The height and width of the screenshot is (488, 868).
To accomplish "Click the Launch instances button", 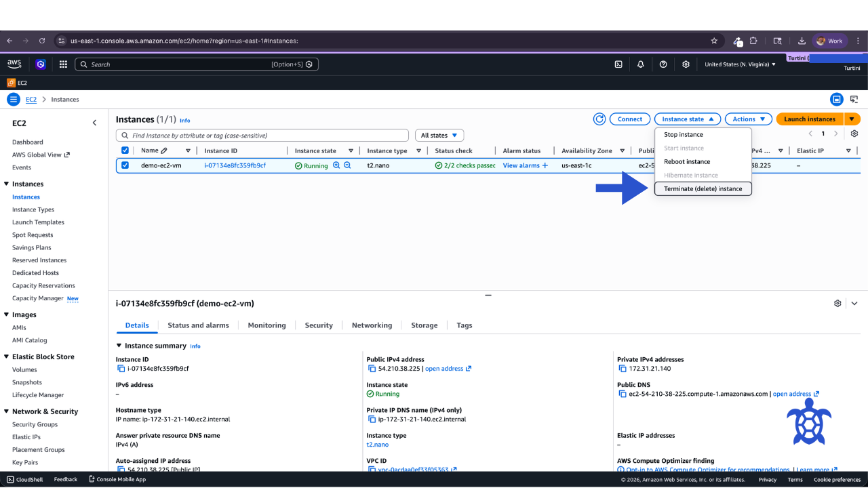I will pyautogui.click(x=810, y=119).
